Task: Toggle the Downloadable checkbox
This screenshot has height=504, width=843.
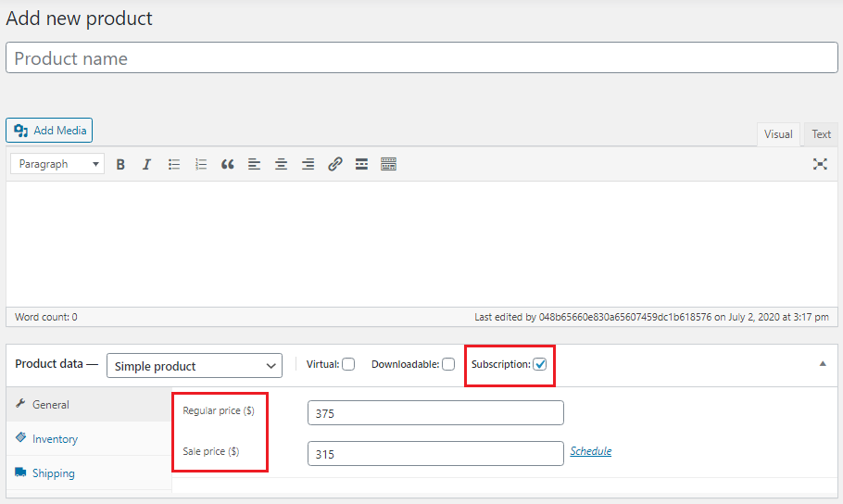Action: [448, 364]
